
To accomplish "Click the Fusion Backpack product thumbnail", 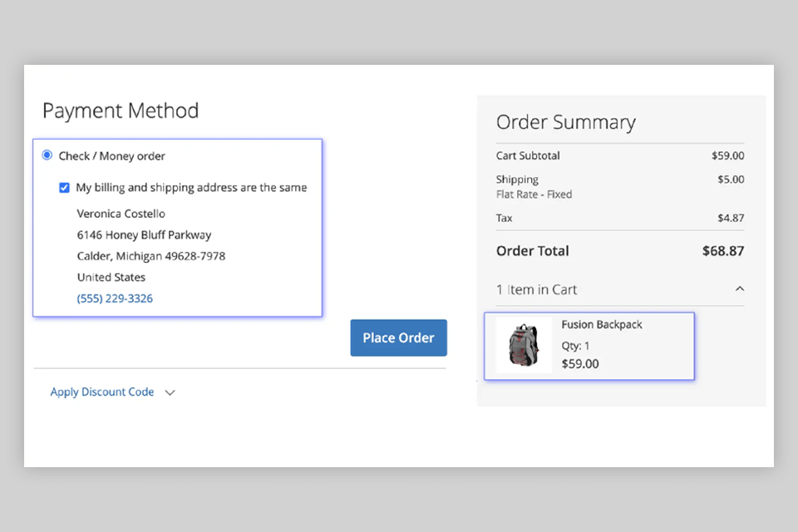I will tap(524, 345).
